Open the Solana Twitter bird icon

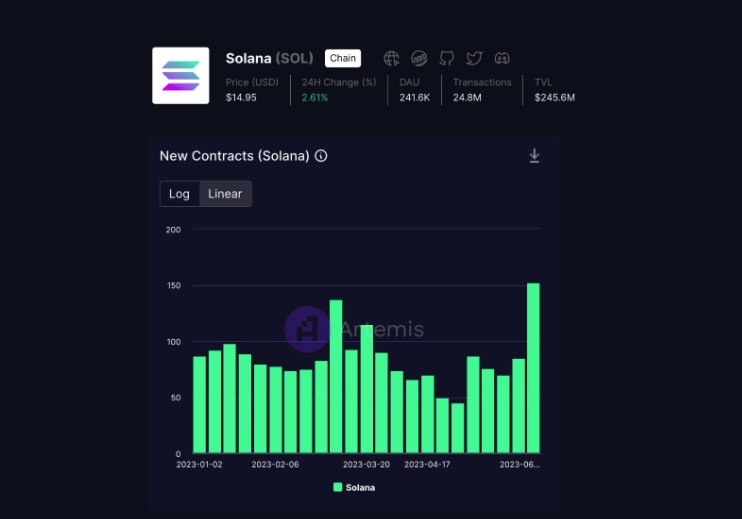(x=474, y=58)
